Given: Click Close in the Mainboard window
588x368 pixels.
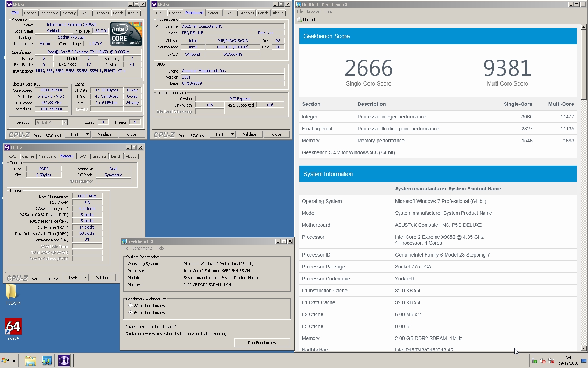Looking at the screenshot, I should [x=276, y=134].
